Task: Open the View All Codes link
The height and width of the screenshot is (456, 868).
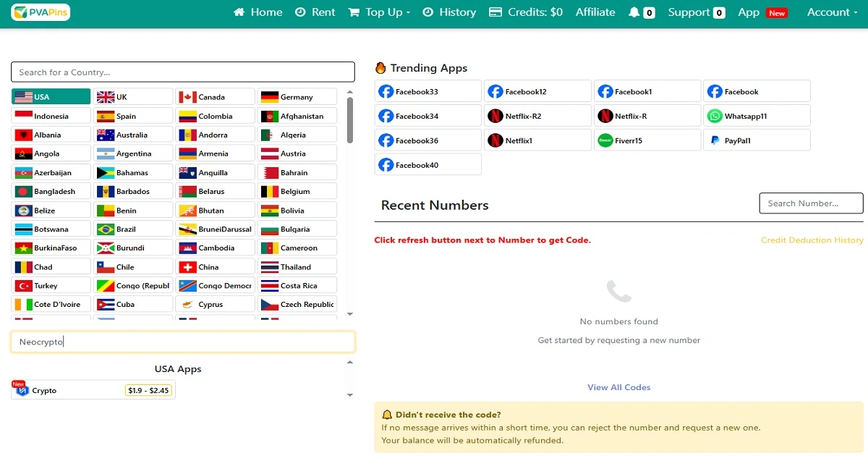Action: tap(619, 387)
